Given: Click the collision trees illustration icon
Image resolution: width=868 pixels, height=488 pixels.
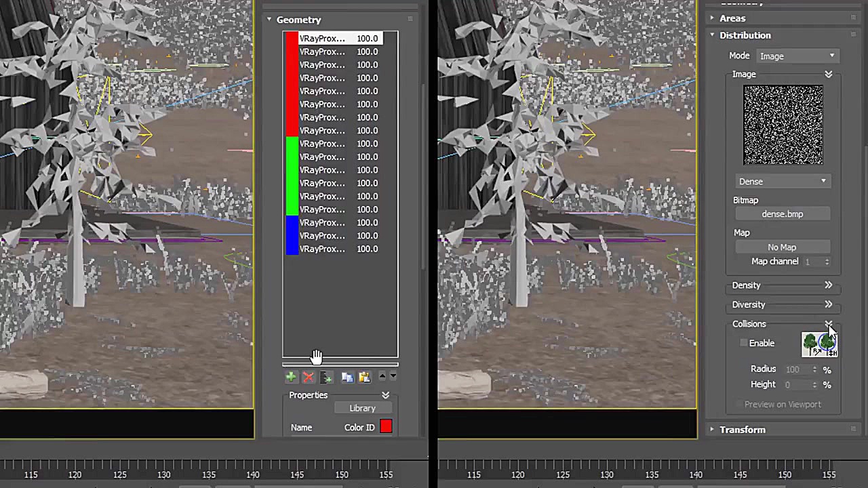Looking at the screenshot, I should [819, 344].
